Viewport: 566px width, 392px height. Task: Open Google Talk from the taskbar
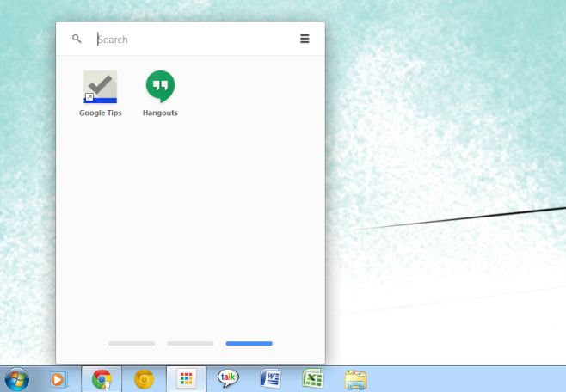point(228,378)
